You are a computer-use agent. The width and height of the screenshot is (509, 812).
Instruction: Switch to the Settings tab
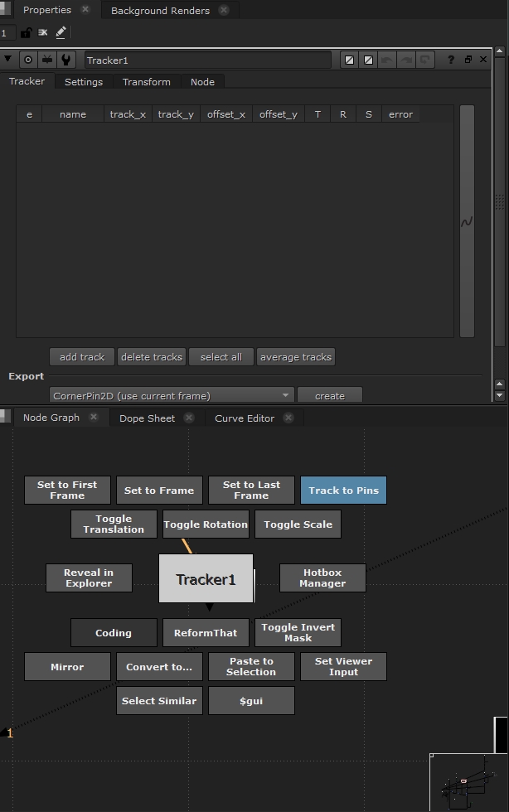[x=84, y=82]
